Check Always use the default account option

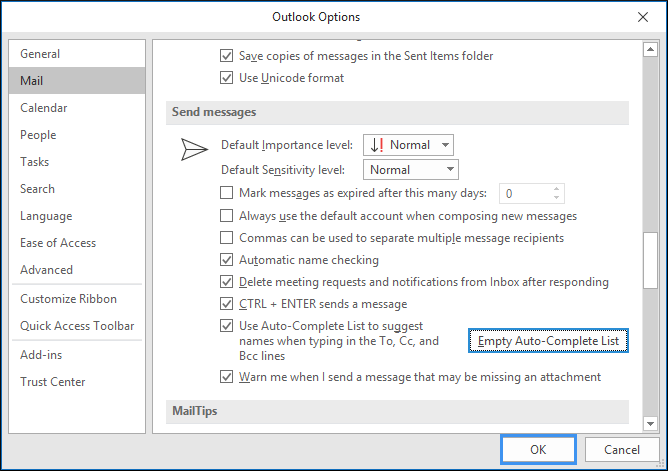[x=226, y=216]
